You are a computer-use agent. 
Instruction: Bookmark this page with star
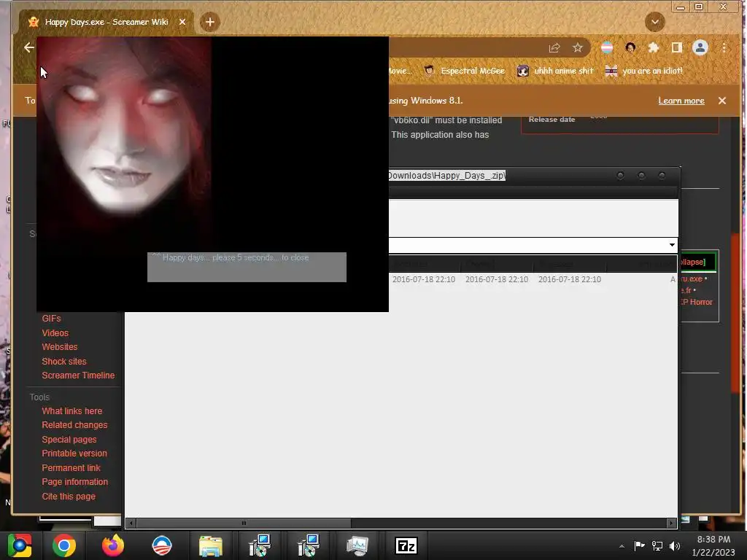pos(578,47)
